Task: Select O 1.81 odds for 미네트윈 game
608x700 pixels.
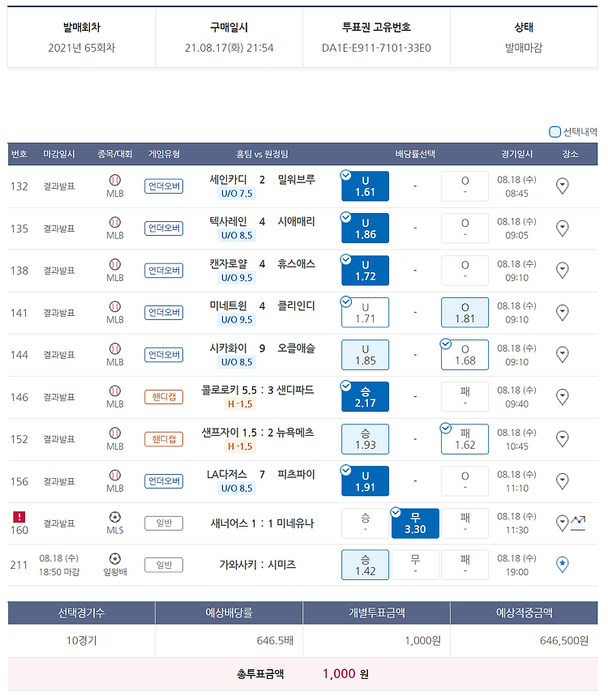Action: pos(465,313)
